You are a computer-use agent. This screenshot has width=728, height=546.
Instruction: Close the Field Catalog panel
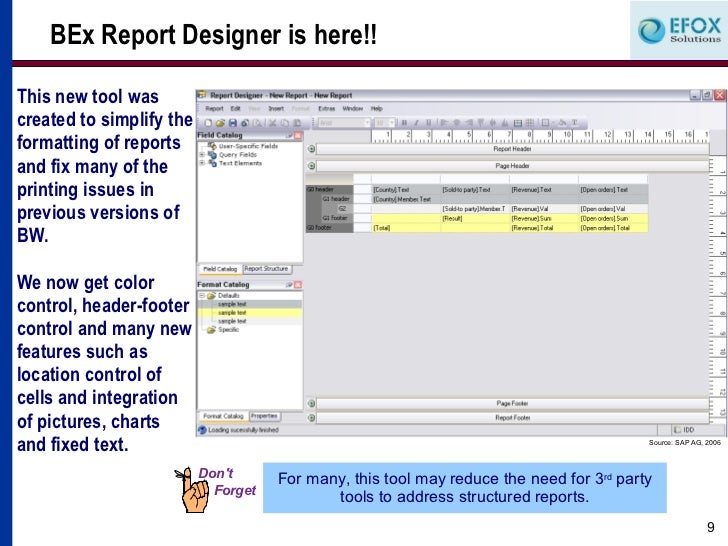tap(298, 135)
